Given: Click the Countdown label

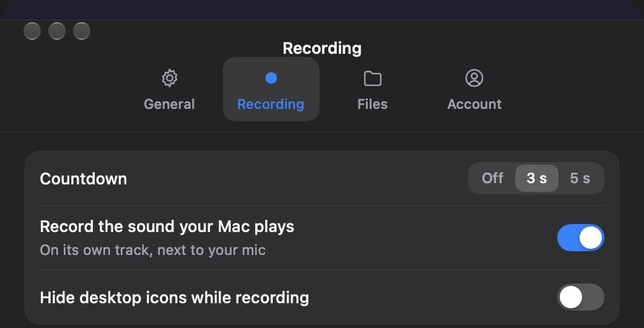Looking at the screenshot, I should tap(84, 179).
